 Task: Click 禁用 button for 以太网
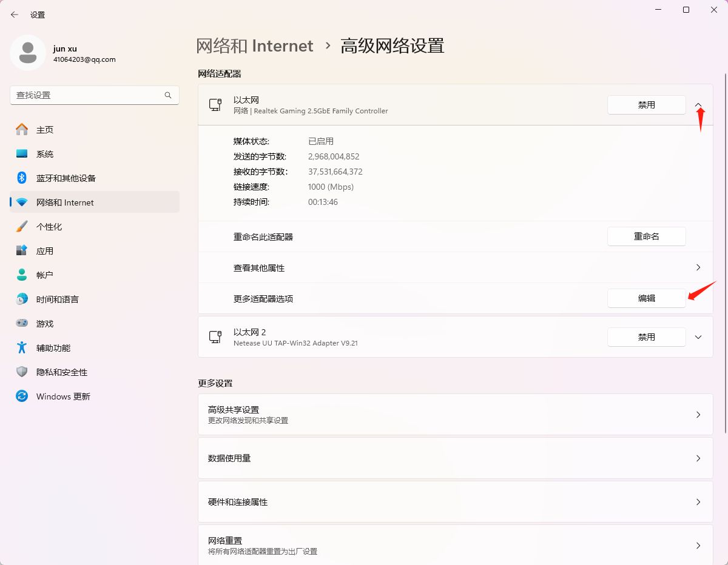tap(646, 105)
